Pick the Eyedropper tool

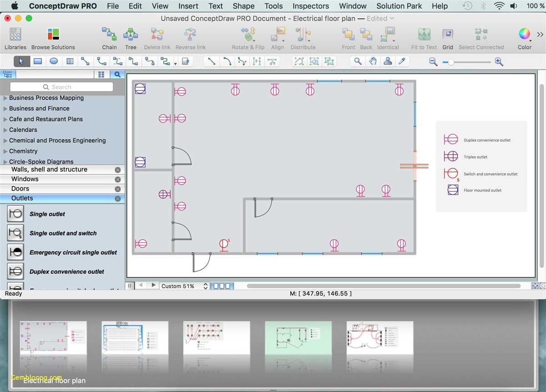(x=403, y=61)
